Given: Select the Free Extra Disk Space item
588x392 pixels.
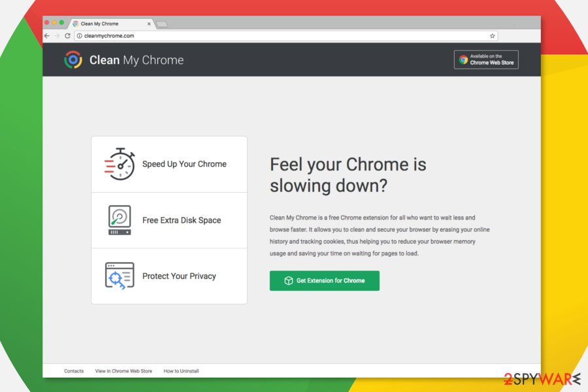Looking at the screenshot, I should click(169, 220).
